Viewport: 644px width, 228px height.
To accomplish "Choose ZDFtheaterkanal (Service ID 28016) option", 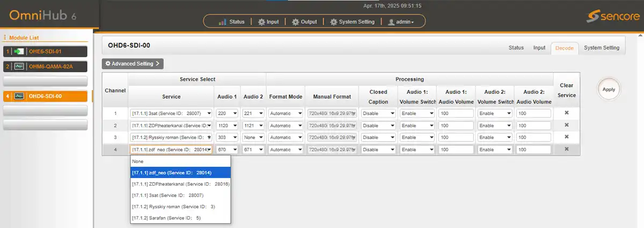I will (180, 184).
